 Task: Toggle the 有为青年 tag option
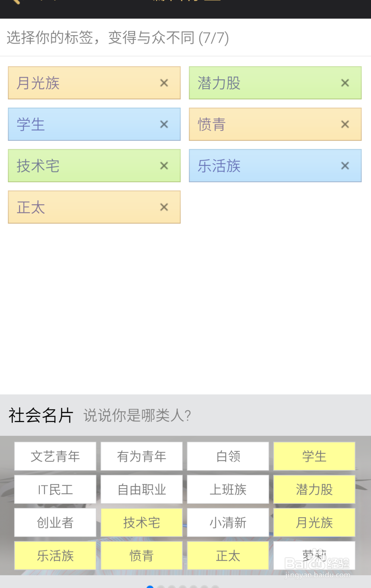pos(142,456)
